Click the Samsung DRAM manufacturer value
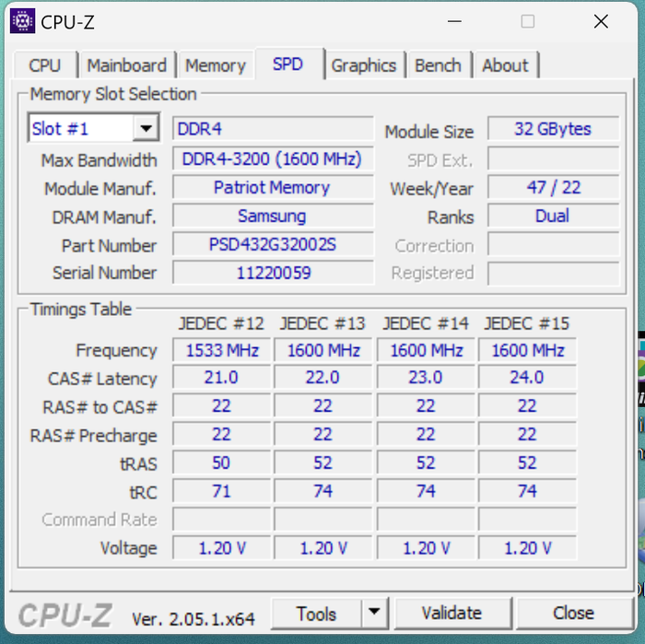This screenshot has height=644, width=645. [x=273, y=216]
